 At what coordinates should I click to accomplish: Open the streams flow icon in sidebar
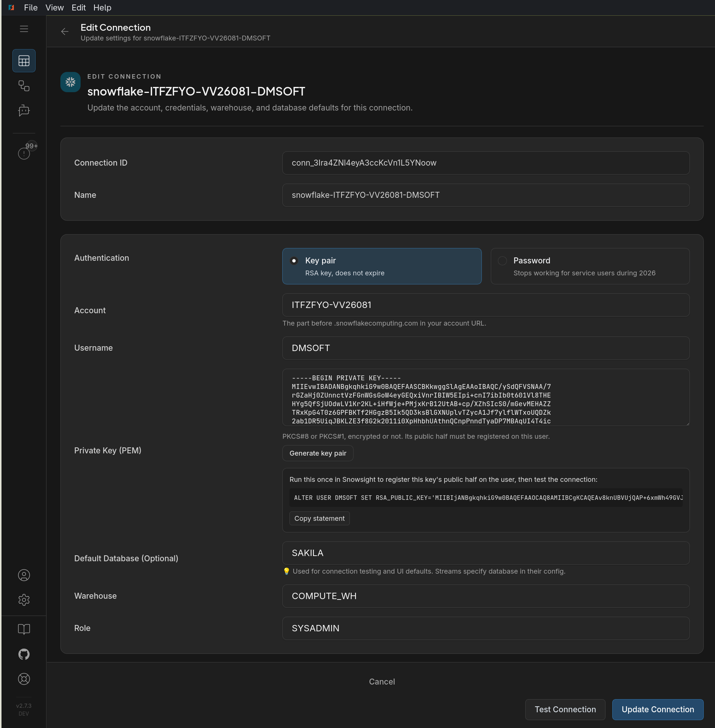pos(24,86)
